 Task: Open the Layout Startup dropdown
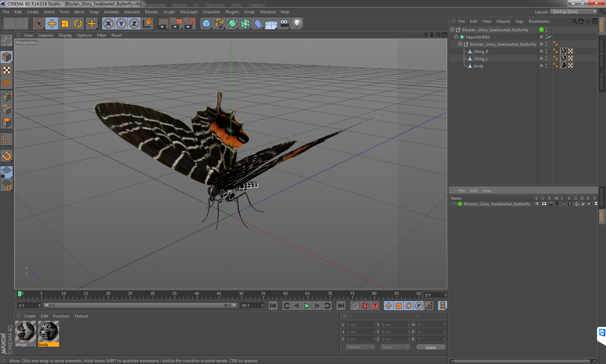point(574,12)
